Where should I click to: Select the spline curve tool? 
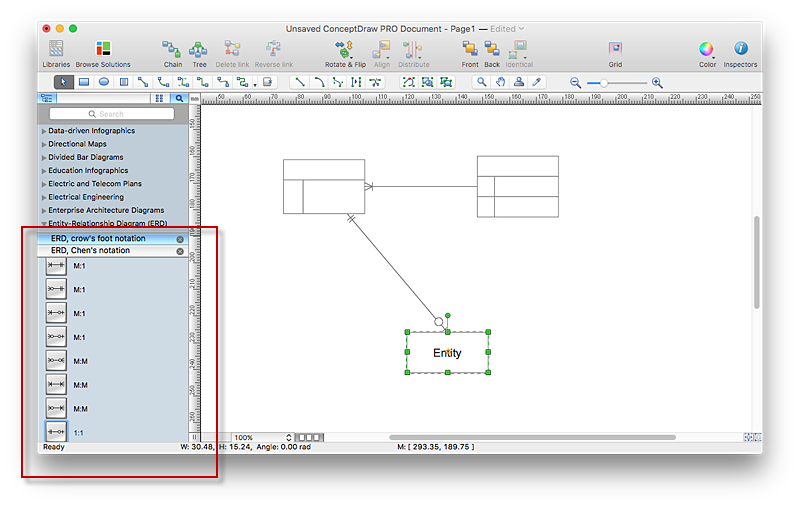[x=338, y=82]
